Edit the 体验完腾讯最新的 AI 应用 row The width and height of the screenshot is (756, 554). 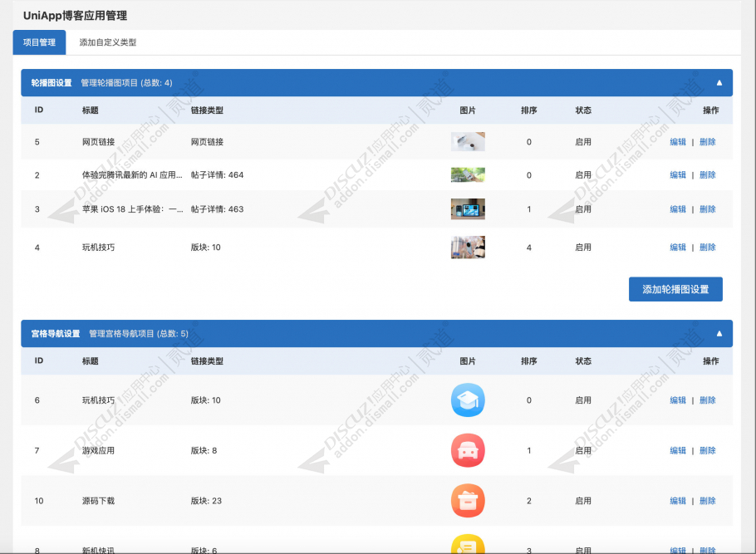pyautogui.click(x=677, y=175)
